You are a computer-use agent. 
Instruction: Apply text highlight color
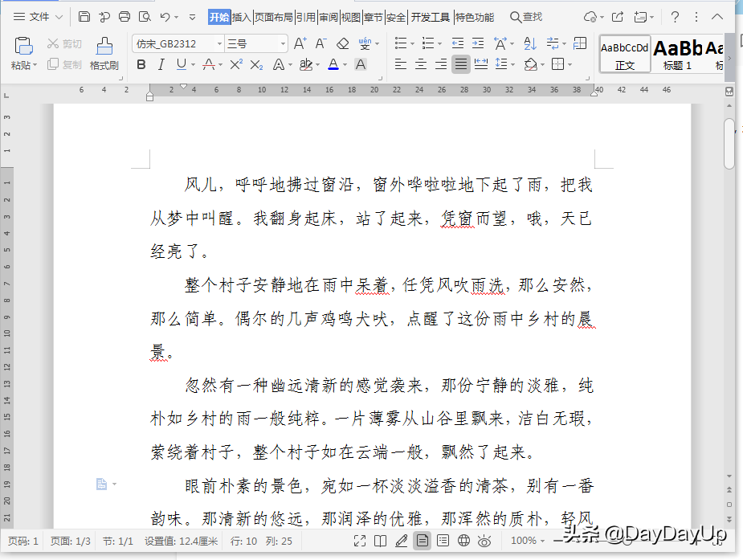tap(306, 64)
